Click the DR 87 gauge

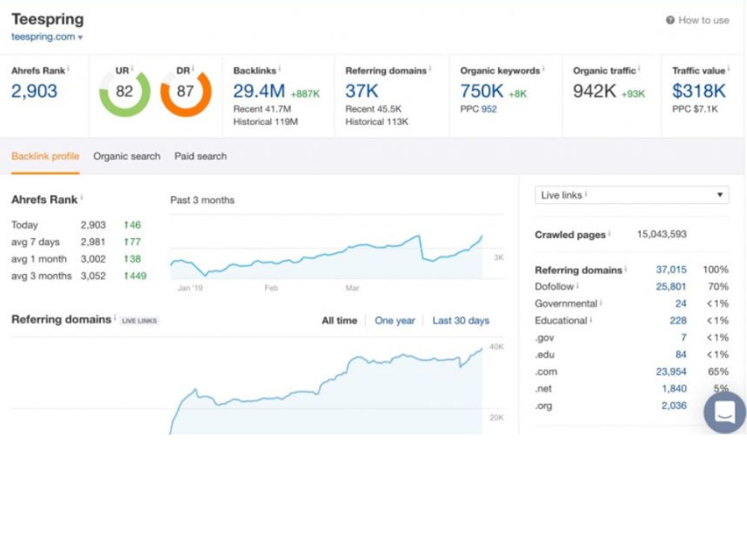185,92
